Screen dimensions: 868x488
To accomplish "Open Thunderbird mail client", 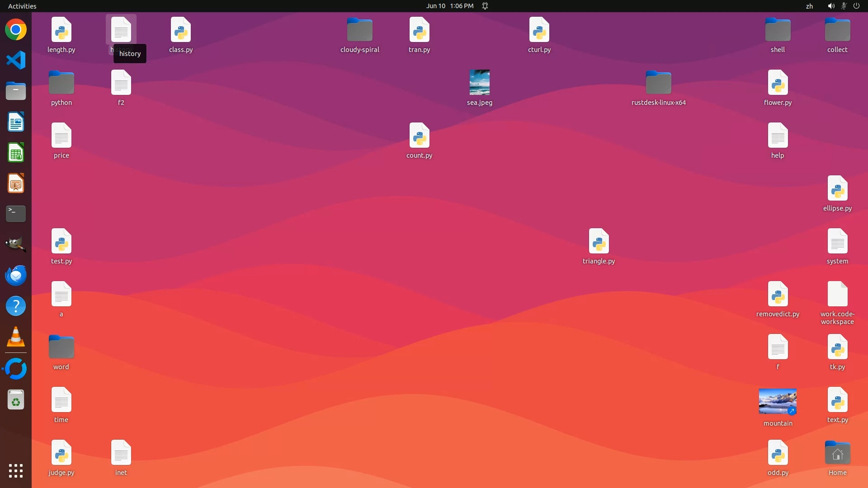I will (16, 275).
